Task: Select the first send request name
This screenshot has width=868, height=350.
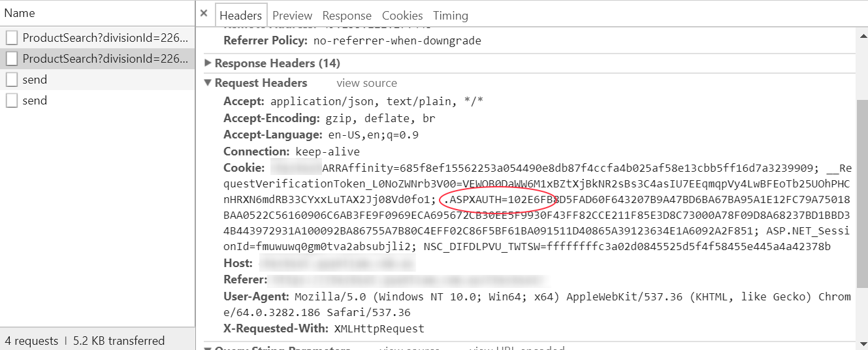Action: pos(35,80)
